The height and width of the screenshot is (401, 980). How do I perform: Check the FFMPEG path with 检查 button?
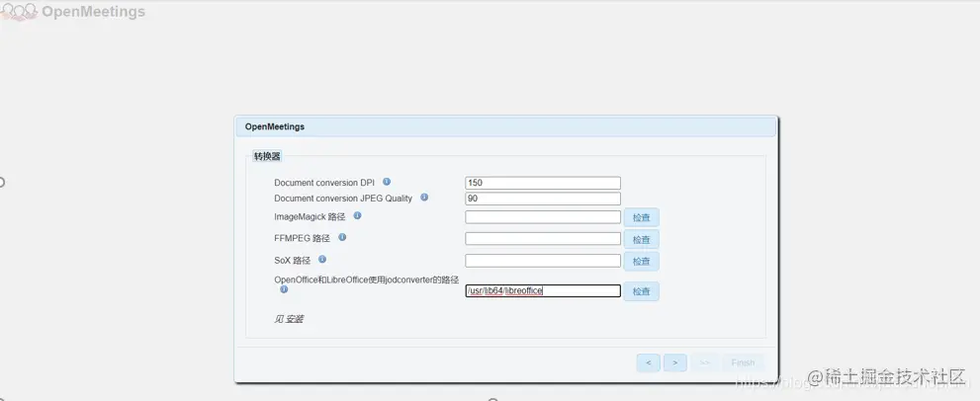tap(641, 240)
